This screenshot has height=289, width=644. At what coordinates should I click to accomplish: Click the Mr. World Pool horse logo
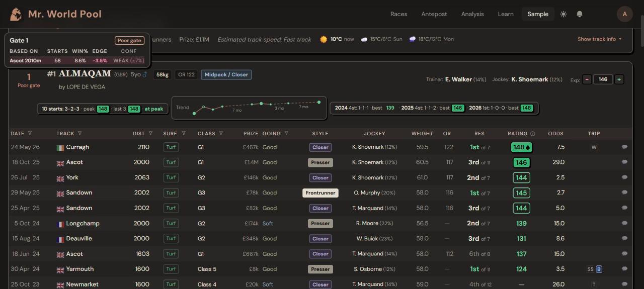[x=16, y=14]
